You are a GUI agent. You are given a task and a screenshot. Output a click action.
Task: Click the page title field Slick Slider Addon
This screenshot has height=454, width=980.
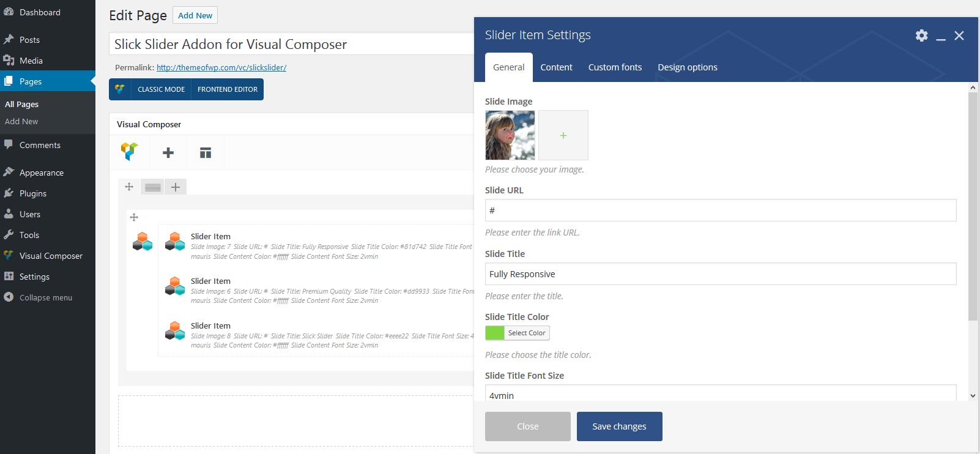point(292,44)
